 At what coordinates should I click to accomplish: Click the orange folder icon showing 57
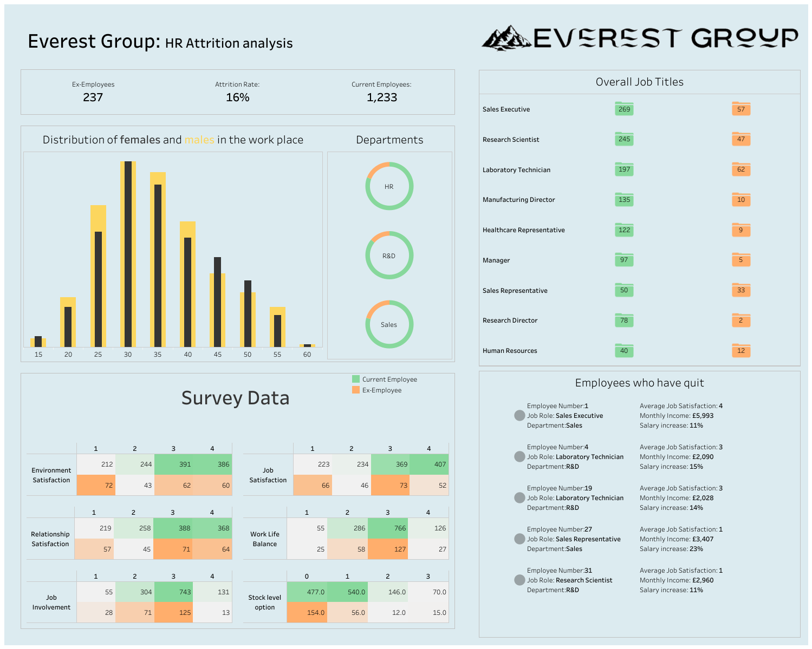[741, 109]
